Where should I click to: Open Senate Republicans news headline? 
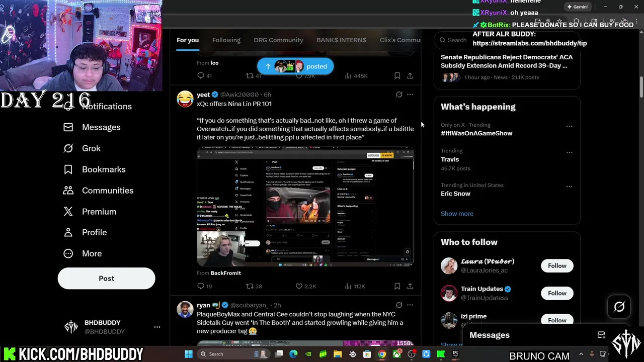507,61
